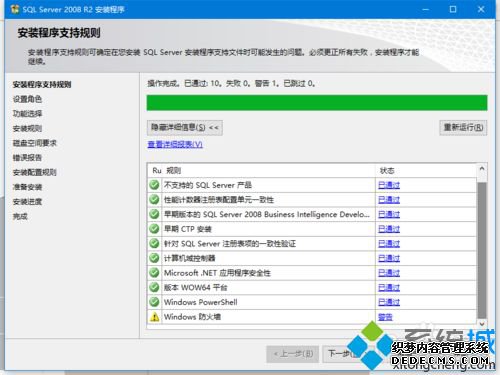Click the SQL Server installer title bar icon

(15, 9)
